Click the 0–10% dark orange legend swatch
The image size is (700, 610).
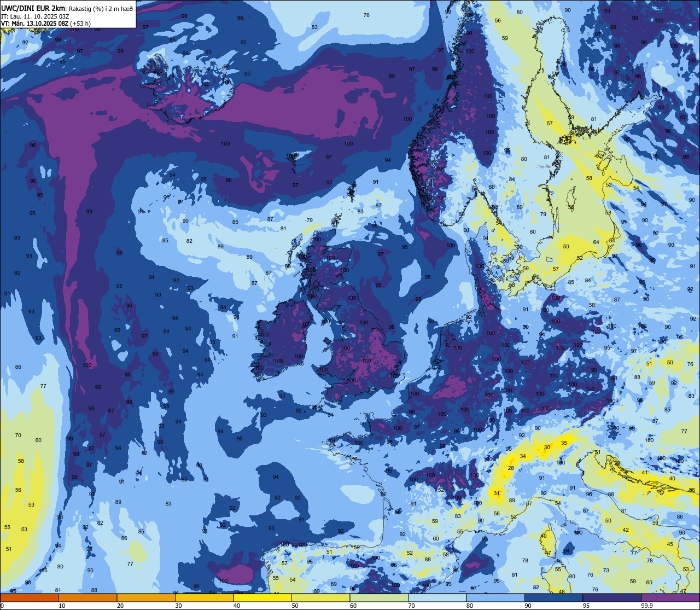[30, 597]
